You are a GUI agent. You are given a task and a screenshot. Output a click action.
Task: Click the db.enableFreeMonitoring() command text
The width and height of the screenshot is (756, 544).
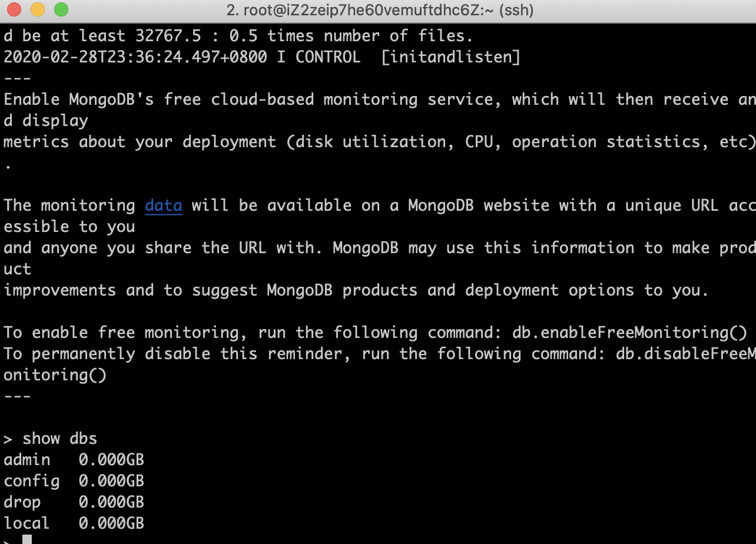coord(629,333)
